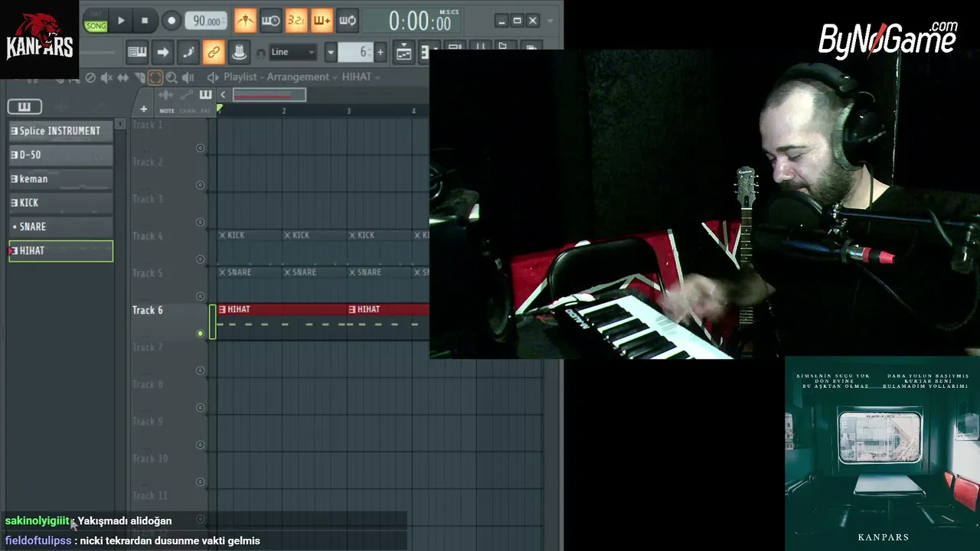This screenshot has width=980, height=551.
Task: Switch picker focus to CHAN automation clips
Action: pos(188,111)
